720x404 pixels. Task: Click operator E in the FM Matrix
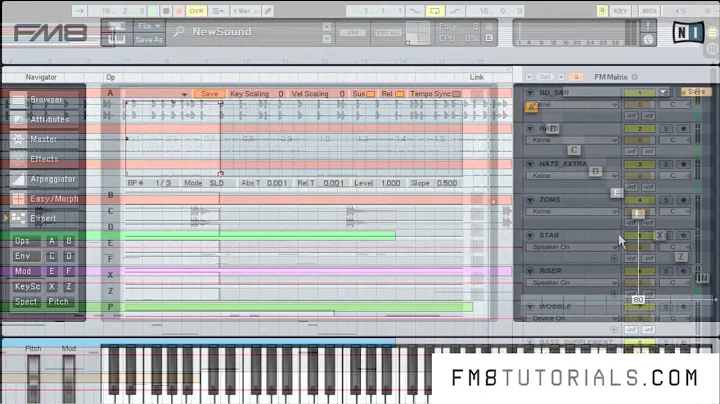[617, 192]
